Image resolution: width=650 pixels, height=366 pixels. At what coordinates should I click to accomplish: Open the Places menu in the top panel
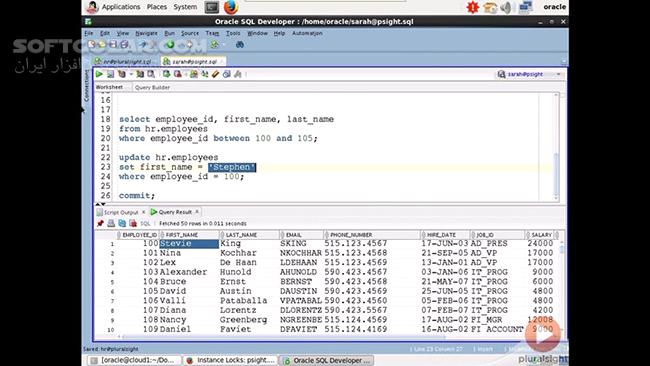pos(157,7)
